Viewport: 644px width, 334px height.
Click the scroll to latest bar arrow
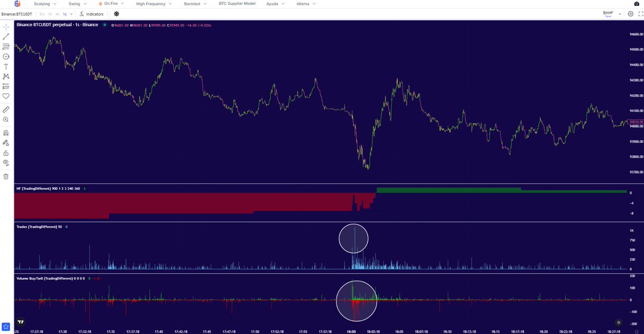(x=619, y=322)
